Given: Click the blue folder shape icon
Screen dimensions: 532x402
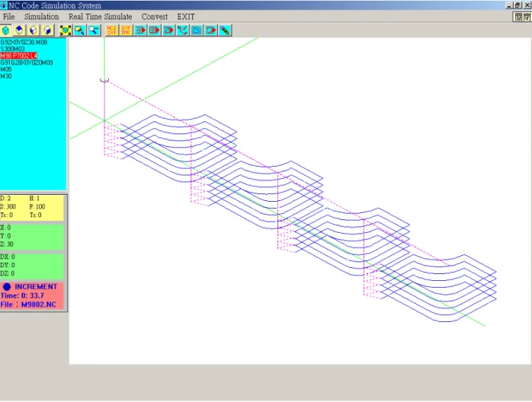Looking at the screenshot, I should tap(197, 30).
